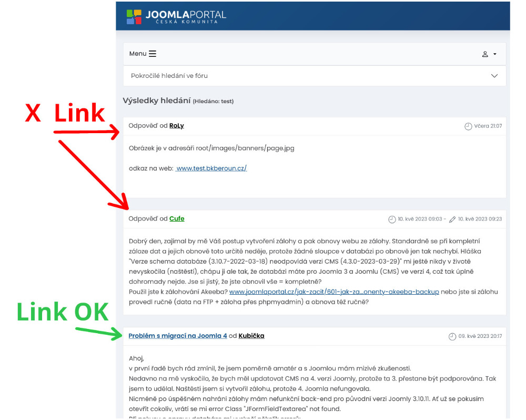526x420 pixels.
Task: Click the JOOMLAPORTAL site title text
Action: point(186,15)
